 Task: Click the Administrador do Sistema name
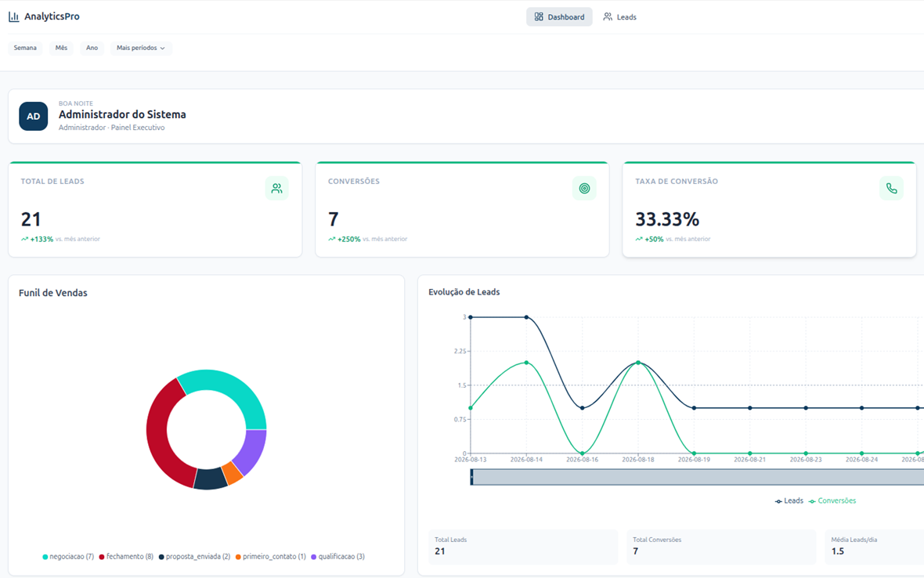click(122, 114)
